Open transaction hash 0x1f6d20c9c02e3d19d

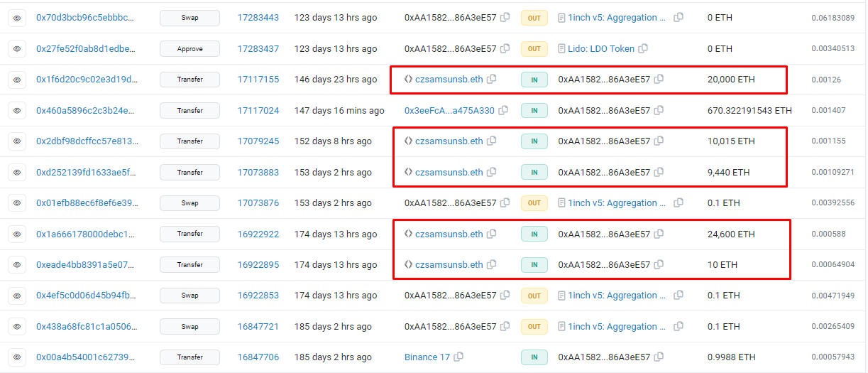(85, 80)
